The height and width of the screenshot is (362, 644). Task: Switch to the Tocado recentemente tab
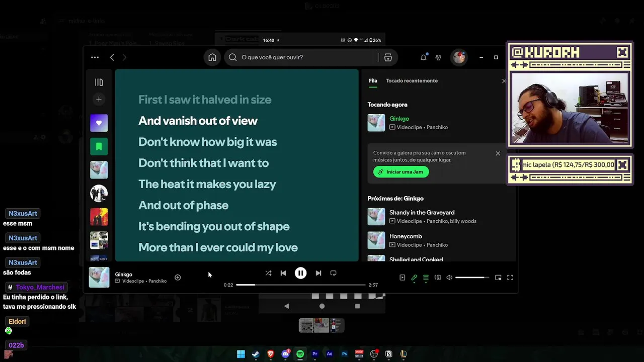(x=412, y=80)
